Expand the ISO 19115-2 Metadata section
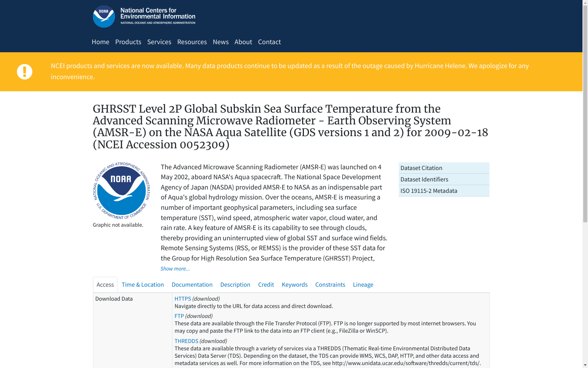Viewport: 588px width, 368px height. click(444, 191)
